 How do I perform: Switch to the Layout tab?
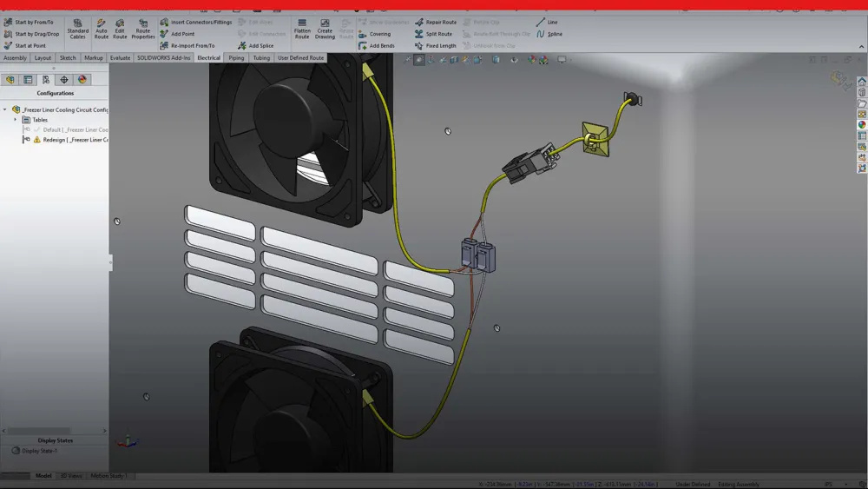43,57
